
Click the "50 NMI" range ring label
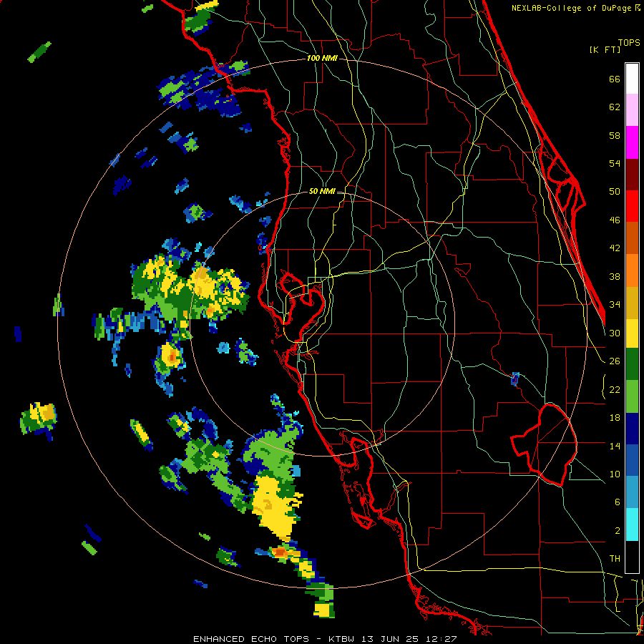click(322, 191)
